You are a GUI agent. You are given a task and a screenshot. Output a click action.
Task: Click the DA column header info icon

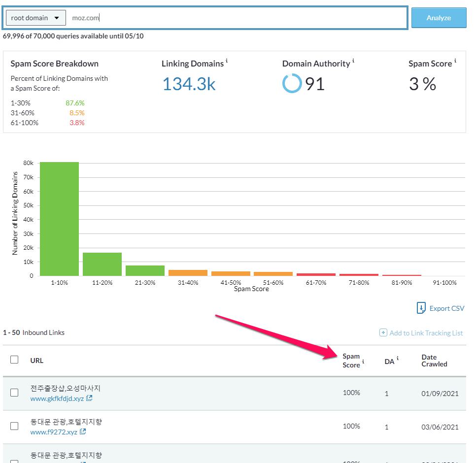(398, 358)
